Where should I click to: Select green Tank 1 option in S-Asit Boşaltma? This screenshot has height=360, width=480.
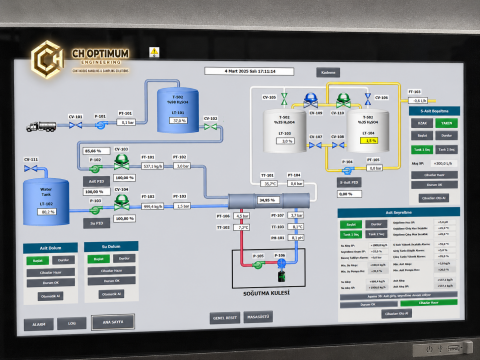(x=422, y=149)
